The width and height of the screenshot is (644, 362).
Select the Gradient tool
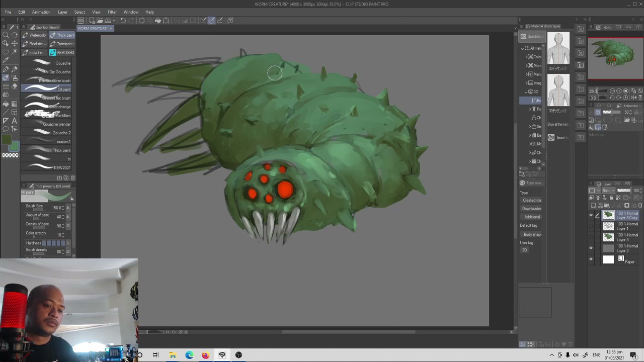pyautogui.click(x=14, y=104)
